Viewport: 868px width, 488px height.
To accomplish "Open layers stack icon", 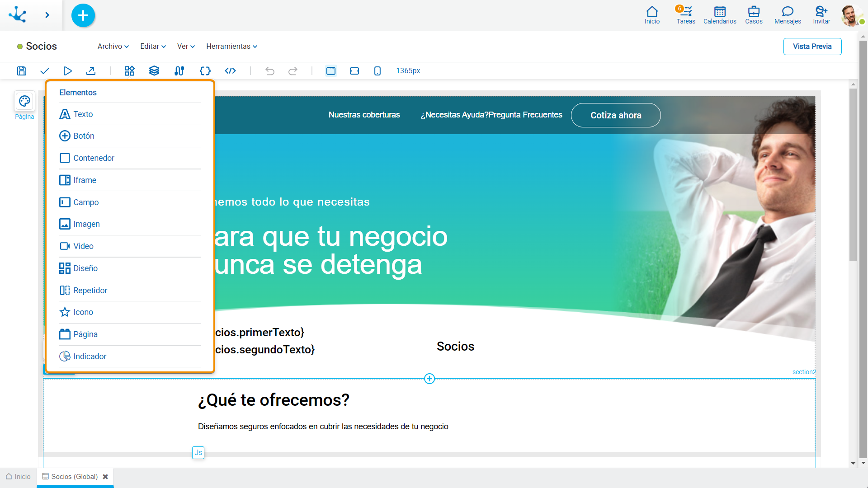I will 154,70.
